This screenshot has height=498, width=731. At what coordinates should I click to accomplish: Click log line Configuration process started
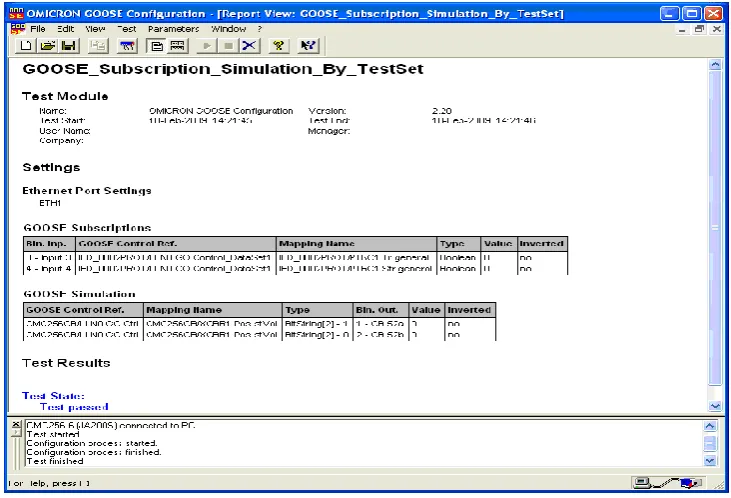click(x=92, y=443)
